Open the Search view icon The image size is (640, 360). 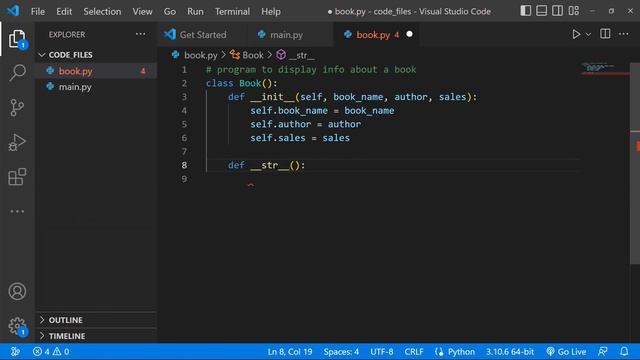[17, 73]
